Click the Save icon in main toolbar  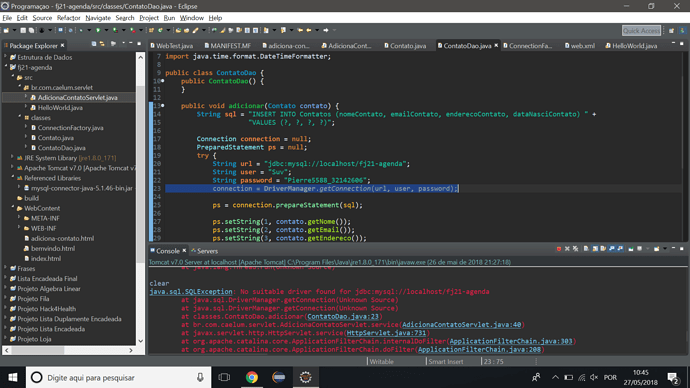pos(23,30)
